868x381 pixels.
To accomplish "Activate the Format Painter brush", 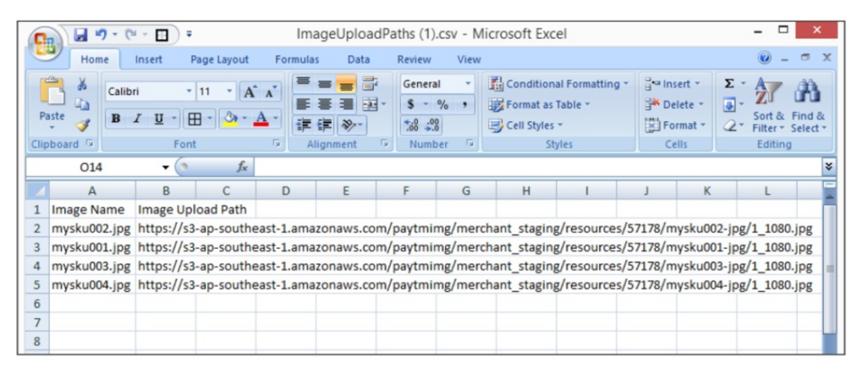I will pos(82,125).
